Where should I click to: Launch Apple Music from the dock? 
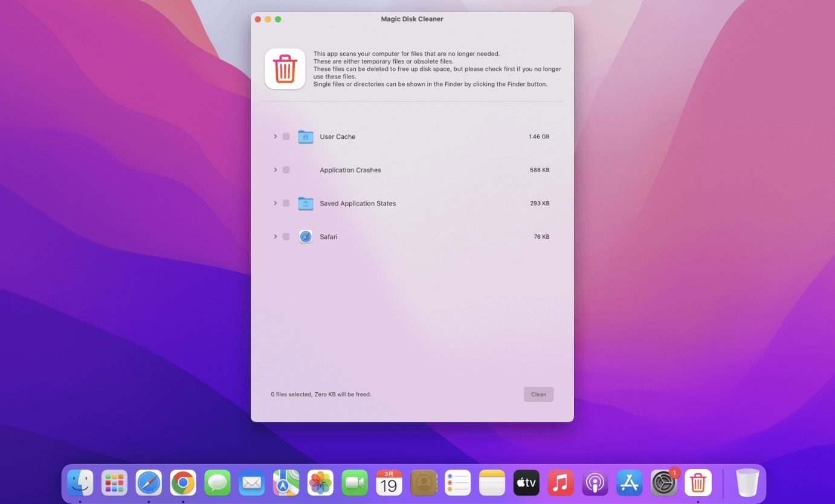pos(560,483)
